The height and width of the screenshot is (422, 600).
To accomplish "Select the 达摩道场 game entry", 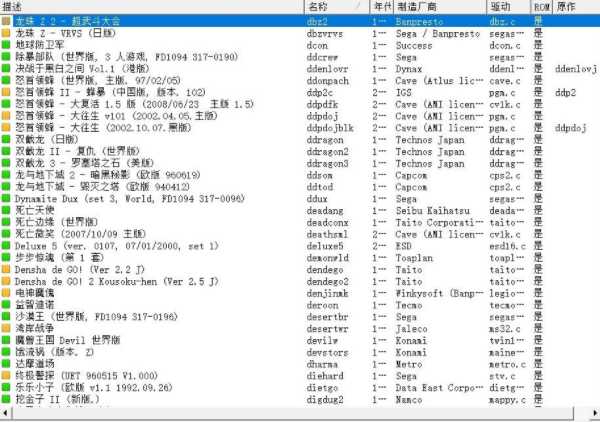I will point(34,364).
